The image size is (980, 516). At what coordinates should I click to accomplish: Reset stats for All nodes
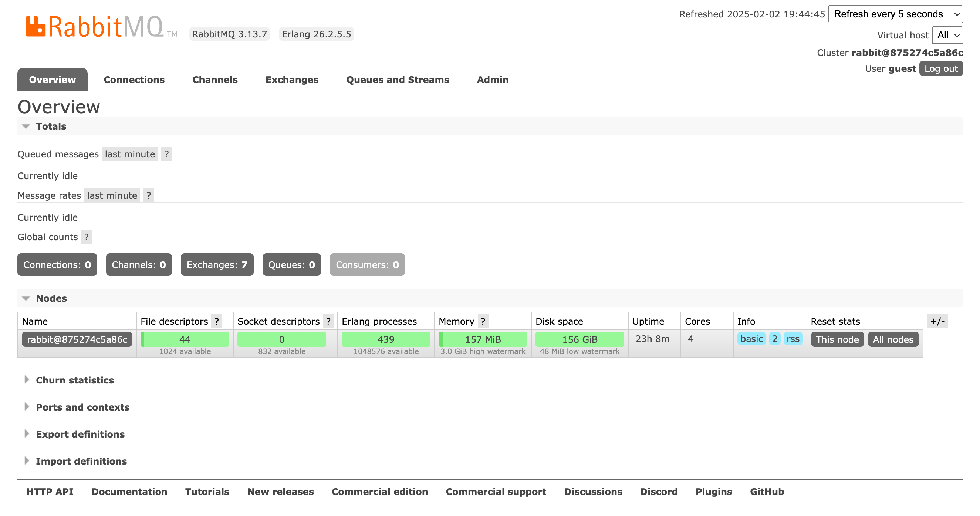893,340
